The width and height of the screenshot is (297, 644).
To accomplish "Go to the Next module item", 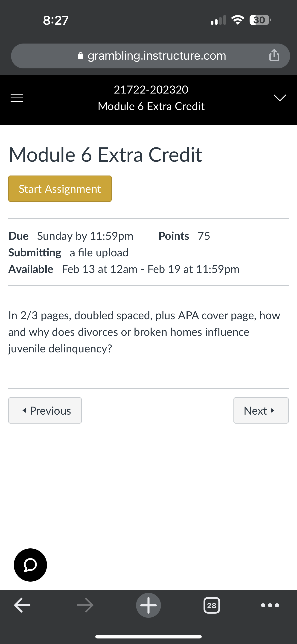I will pyautogui.click(x=261, y=410).
